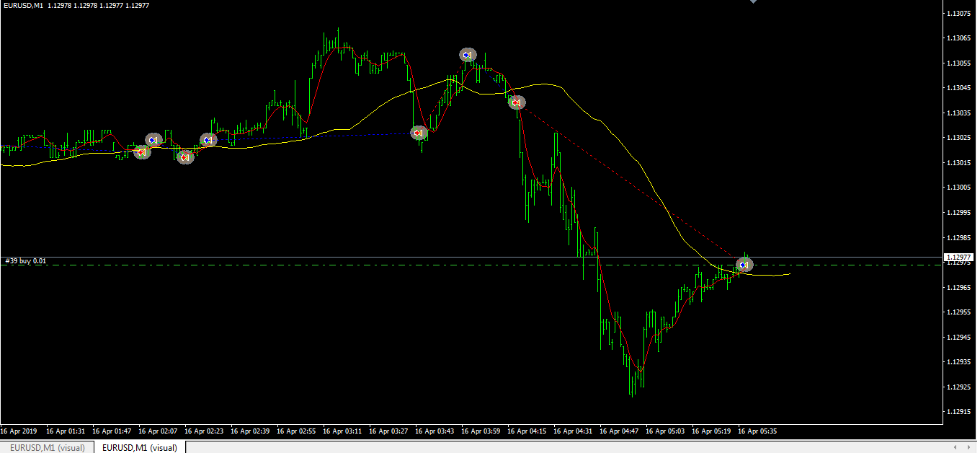
Task: Click the red trade arrow near 04:15
Action: (x=516, y=102)
